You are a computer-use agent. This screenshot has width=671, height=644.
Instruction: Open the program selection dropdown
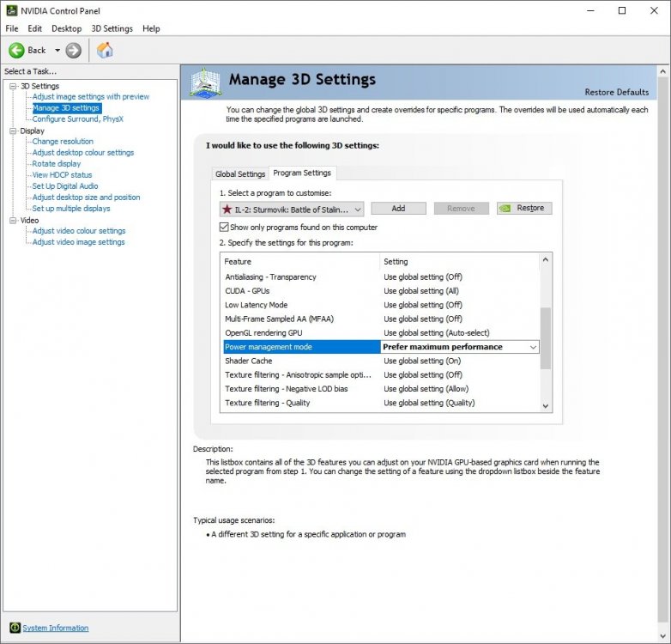pyautogui.click(x=292, y=210)
